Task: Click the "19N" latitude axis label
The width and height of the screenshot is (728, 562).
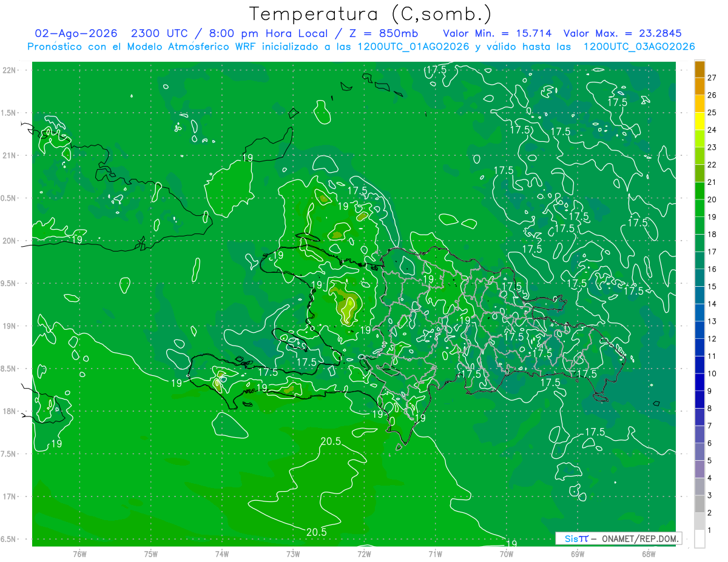Action: 9,326
